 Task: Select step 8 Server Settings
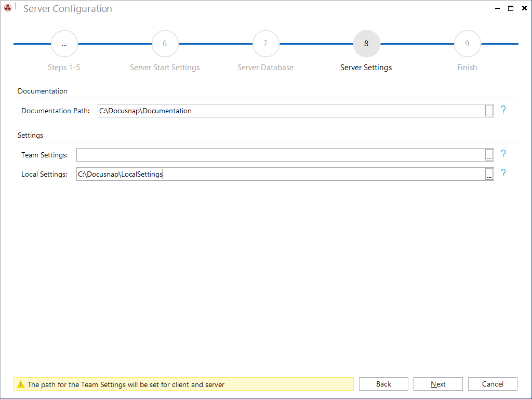pyautogui.click(x=366, y=44)
